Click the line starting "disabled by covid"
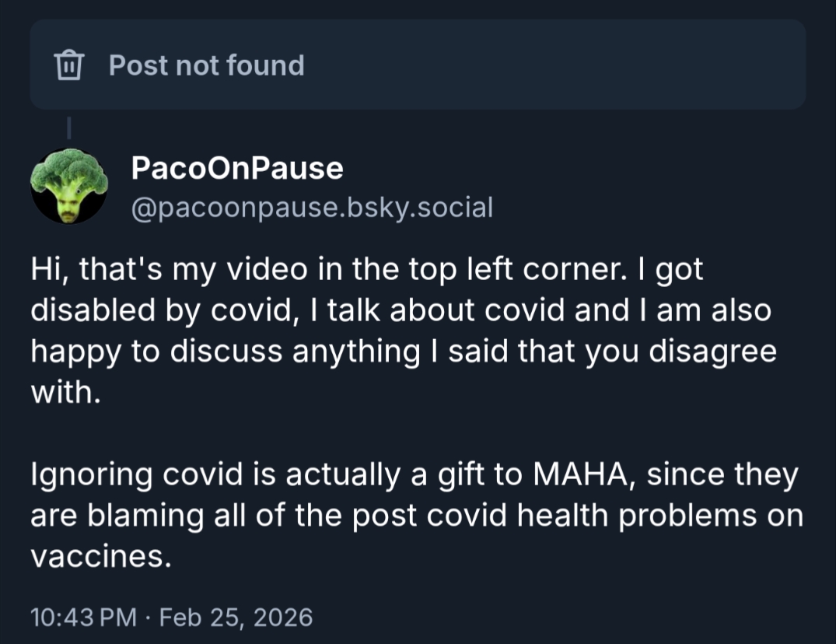Image resolution: width=836 pixels, height=644 pixels. click(401, 310)
